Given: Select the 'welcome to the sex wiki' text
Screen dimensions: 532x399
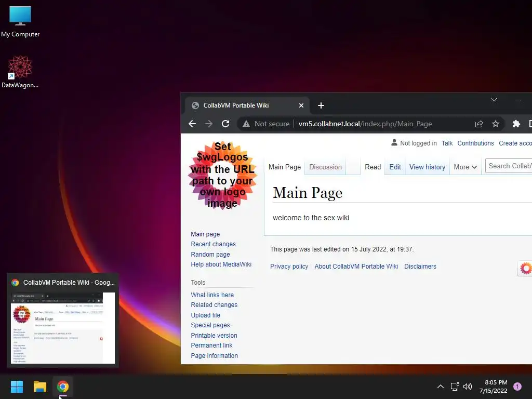Looking at the screenshot, I should click(x=311, y=218).
